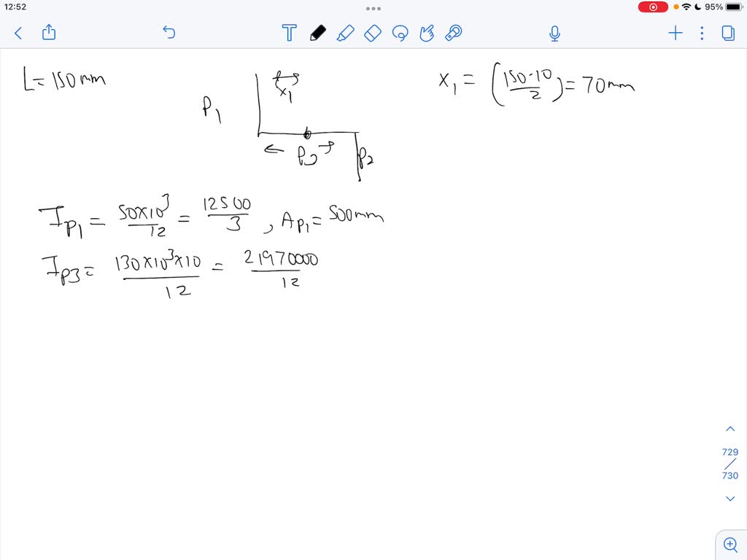This screenshot has height=560, width=747.
Task: Go to next page with the down chevron
Action: [730, 498]
